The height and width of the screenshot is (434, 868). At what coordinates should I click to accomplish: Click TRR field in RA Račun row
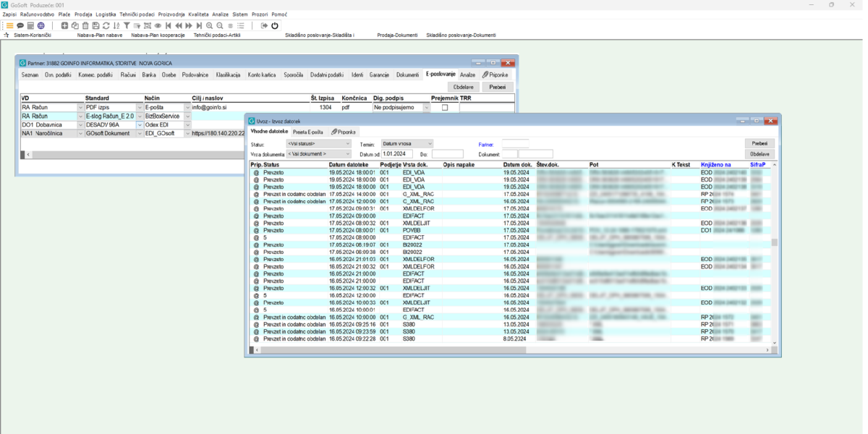pyautogui.click(x=487, y=107)
